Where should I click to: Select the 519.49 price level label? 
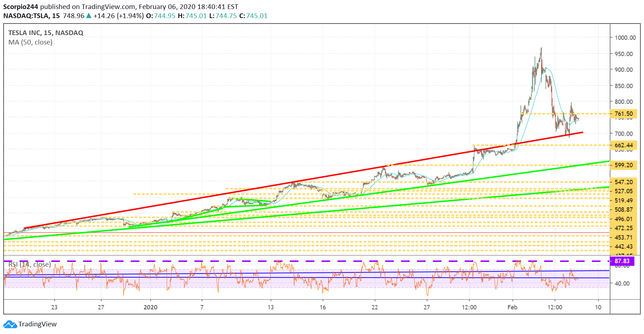point(623,200)
